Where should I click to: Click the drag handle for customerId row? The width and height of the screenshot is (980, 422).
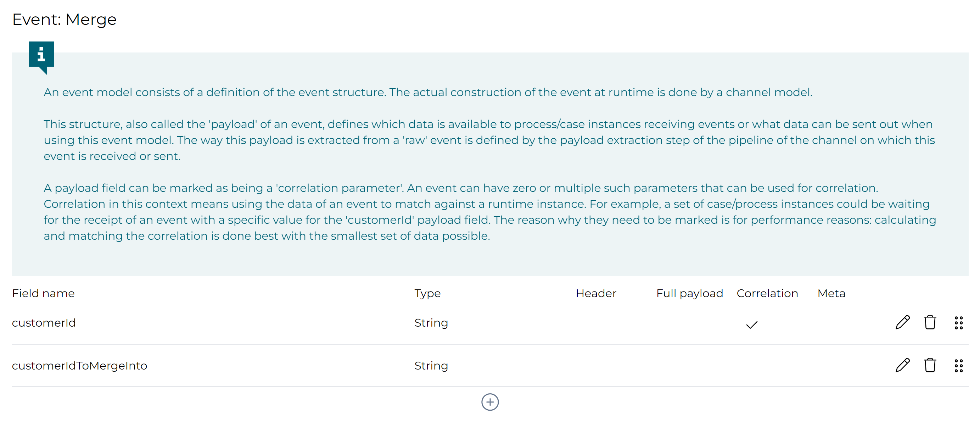pyautogui.click(x=958, y=323)
